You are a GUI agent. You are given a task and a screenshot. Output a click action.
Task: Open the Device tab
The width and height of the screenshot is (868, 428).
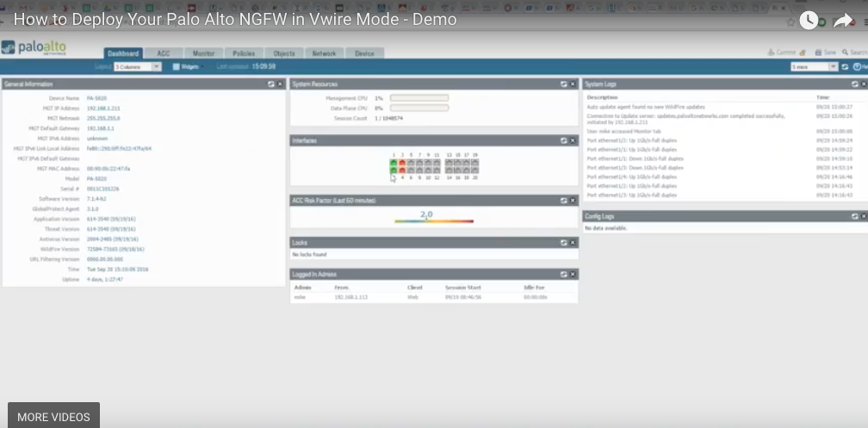(365, 53)
